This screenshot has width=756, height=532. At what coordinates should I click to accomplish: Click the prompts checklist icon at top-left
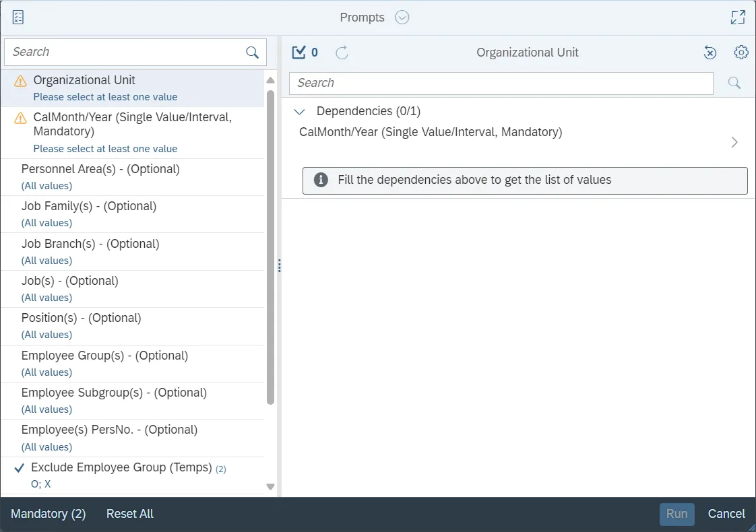coord(18,18)
